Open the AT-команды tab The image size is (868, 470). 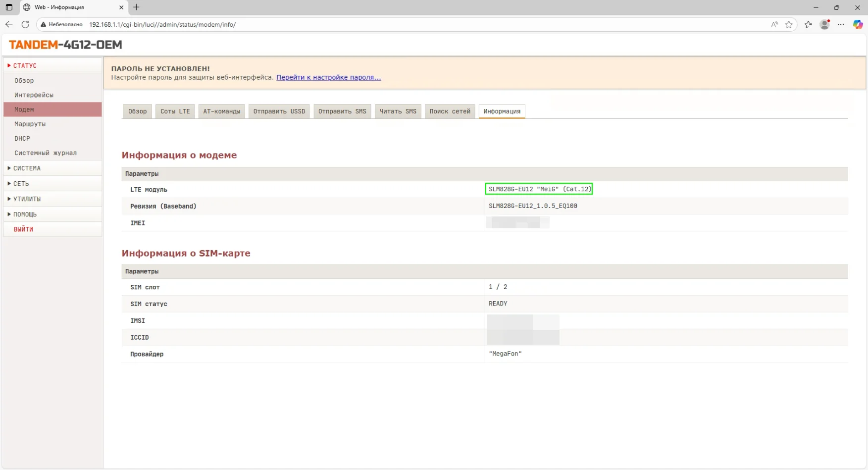pos(221,111)
